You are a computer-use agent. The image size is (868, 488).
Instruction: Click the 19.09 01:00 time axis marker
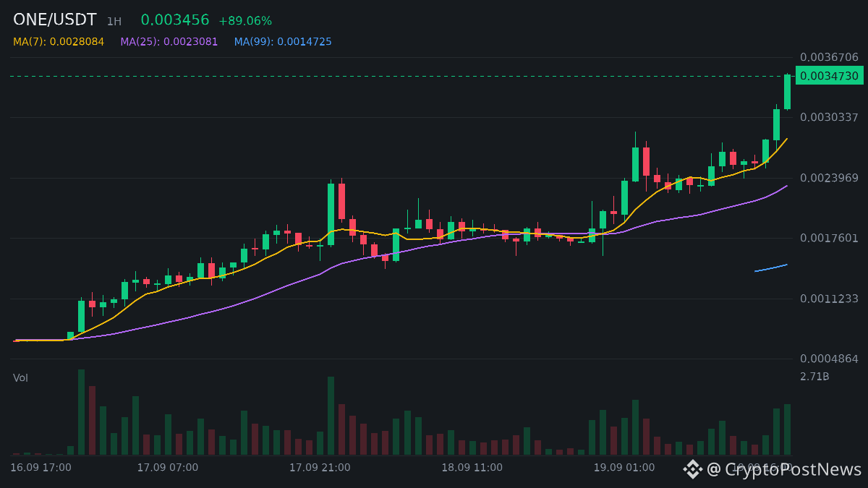click(624, 468)
